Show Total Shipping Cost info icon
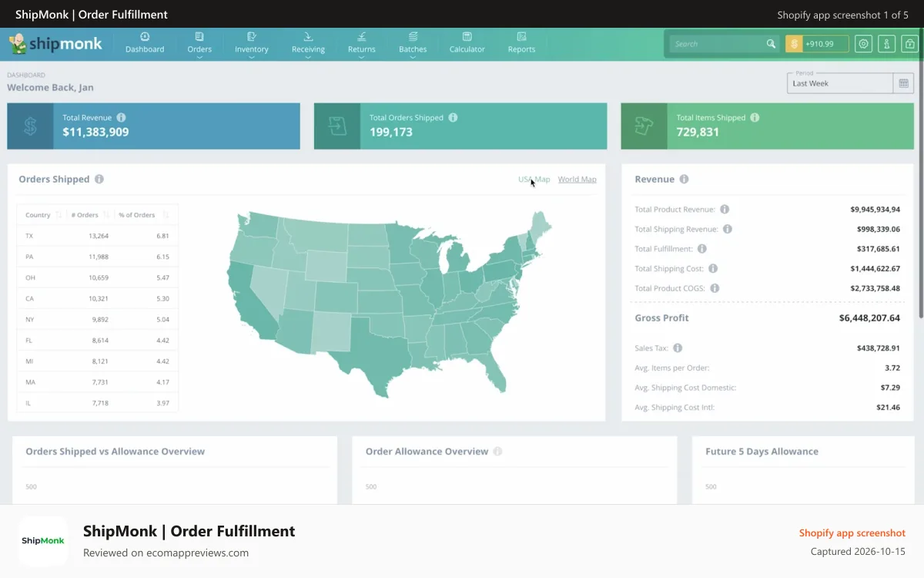This screenshot has width=924, height=578. [713, 268]
